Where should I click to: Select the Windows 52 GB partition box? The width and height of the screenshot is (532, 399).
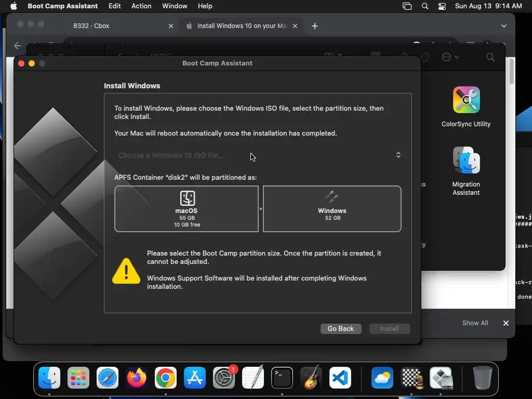click(332, 209)
